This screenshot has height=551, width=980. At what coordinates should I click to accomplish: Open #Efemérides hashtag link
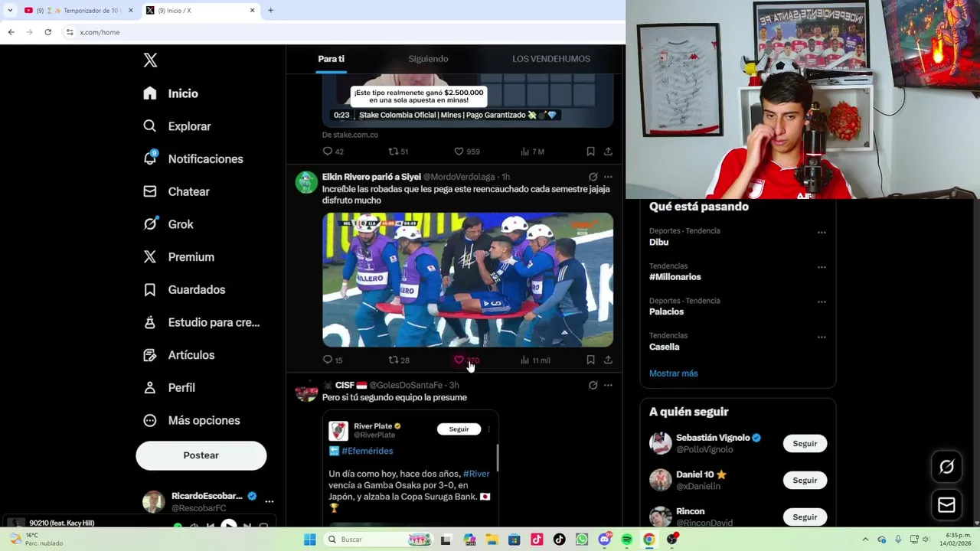367,451
